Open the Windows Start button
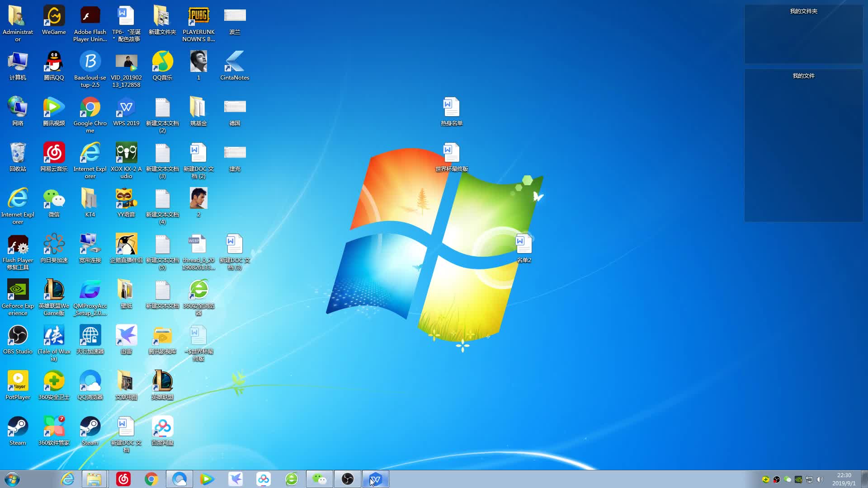 click(12, 479)
